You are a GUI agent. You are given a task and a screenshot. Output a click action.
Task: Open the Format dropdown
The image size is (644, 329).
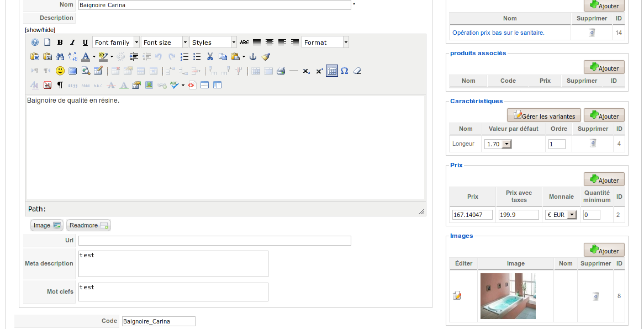point(325,43)
